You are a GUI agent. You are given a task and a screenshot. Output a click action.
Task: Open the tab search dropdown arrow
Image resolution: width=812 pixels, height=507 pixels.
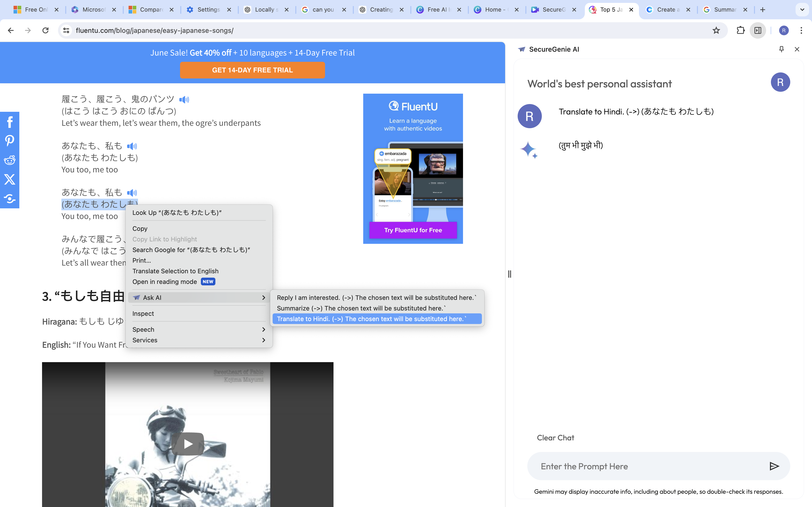(x=802, y=10)
